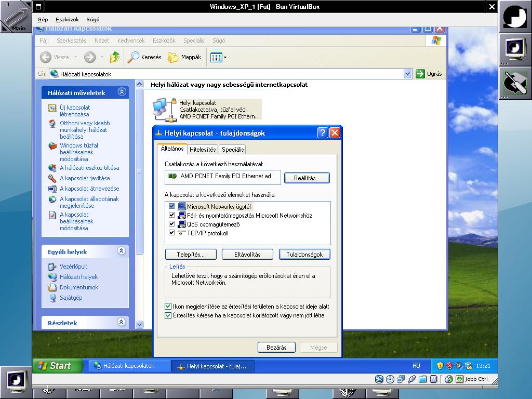Open the VirtualBox Eszközök menu
The image size is (532, 399).
click(67, 19)
